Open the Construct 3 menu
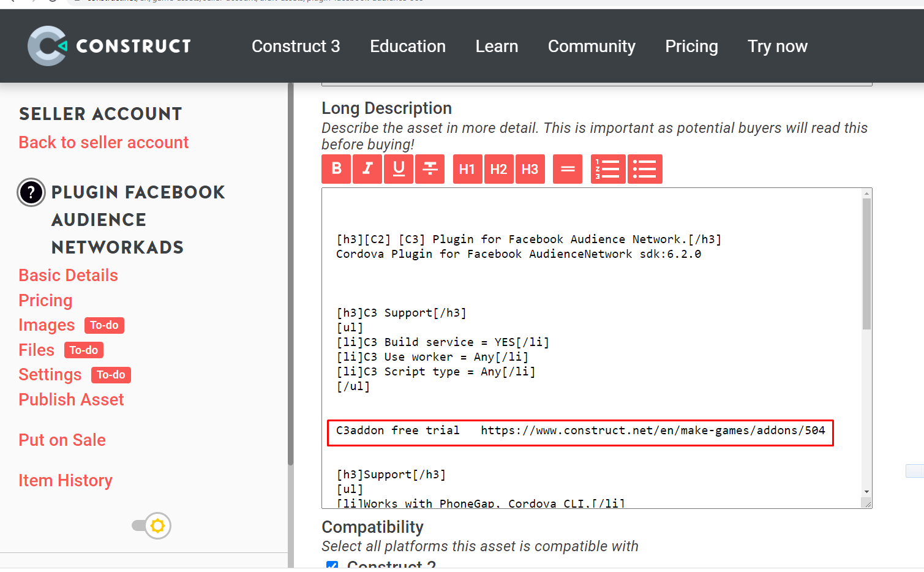924x572 pixels. pos(296,47)
